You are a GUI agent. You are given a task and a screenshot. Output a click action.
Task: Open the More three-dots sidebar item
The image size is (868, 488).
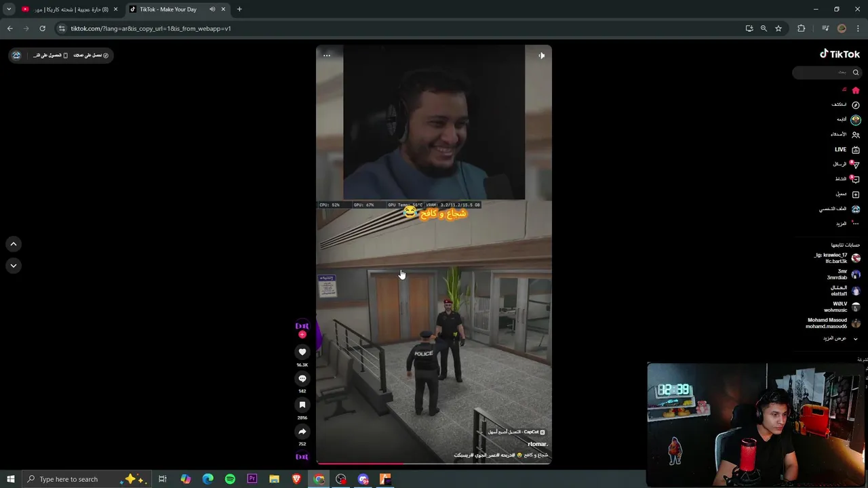pyautogui.click(x=848, y=224)
